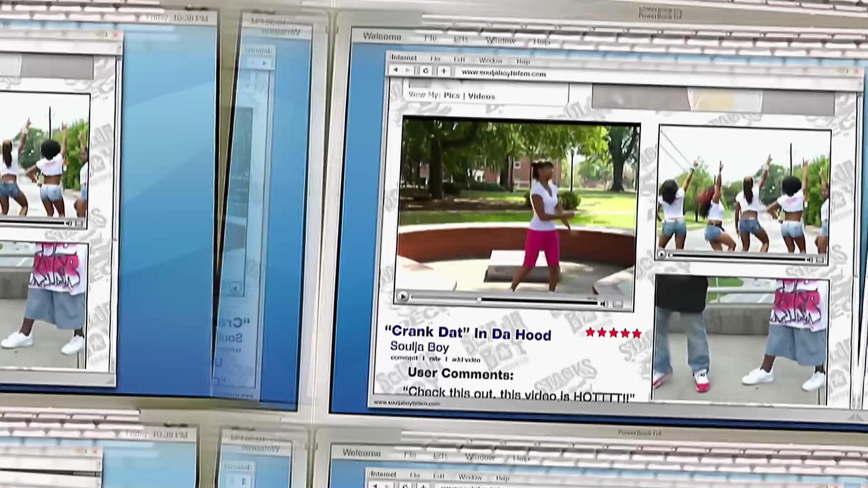Viewport: 868px width, 488px height.
Task: Open Internet menu in upper browser window
Action: [403, 57]
